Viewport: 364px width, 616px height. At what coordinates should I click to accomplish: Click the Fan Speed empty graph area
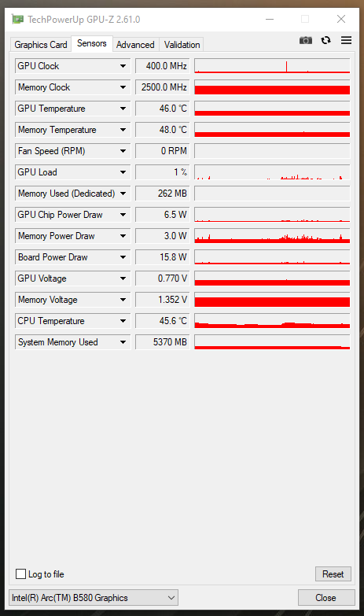coord(272,151)
